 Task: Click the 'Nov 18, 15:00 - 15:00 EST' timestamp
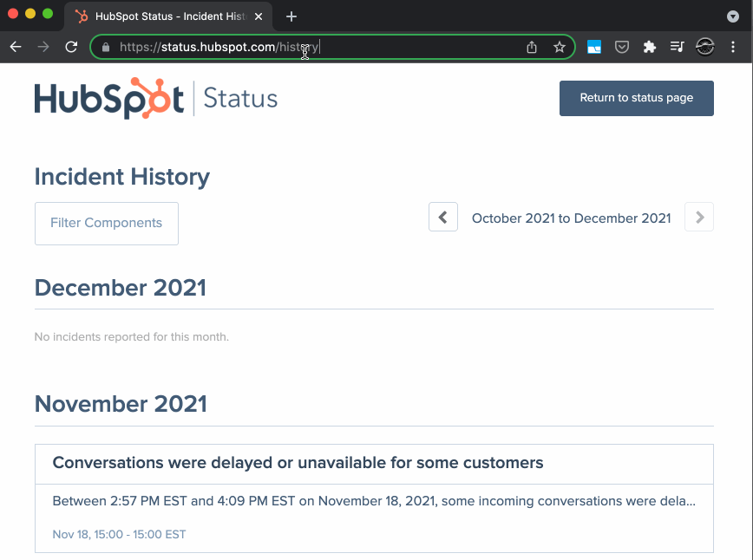(x=119, y=534)
